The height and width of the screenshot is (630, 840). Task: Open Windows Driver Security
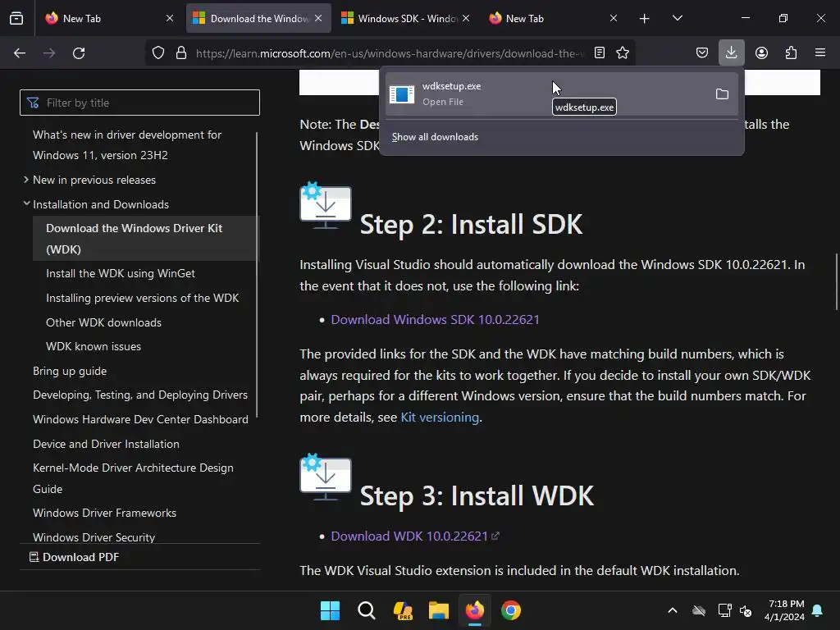click(x=94, y=537)
